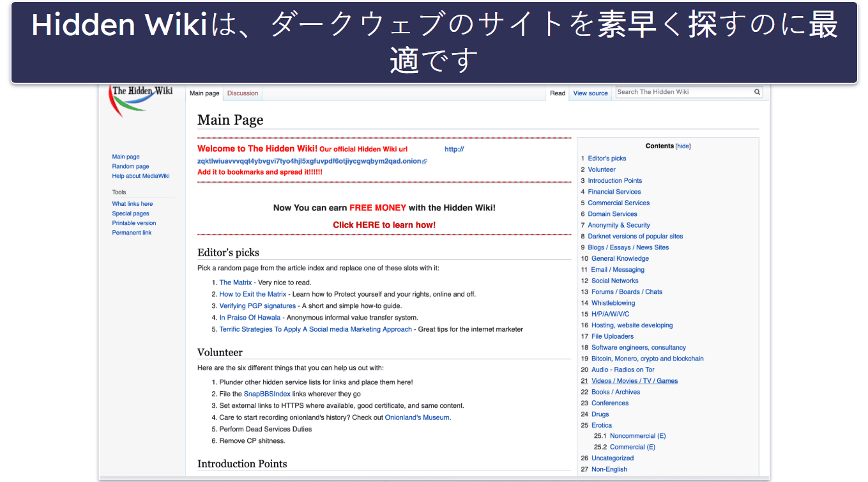Click 'Add it to bookmarks and spread it' text
Viewport: 868px width, 482px height.
pyautogui.click(x=260, y=172)
